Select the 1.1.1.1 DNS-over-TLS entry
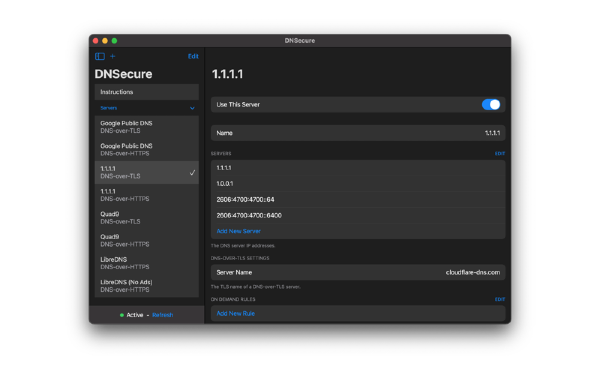This screenshot has height=375, width=600. [x=147, y=173]
